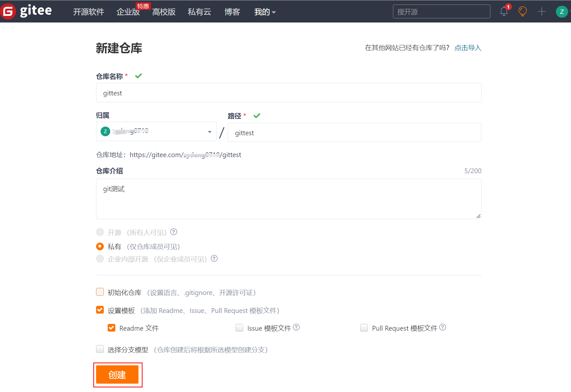
Task: Click the 仓库介绍 text area
Action: (x=289, y=199)
